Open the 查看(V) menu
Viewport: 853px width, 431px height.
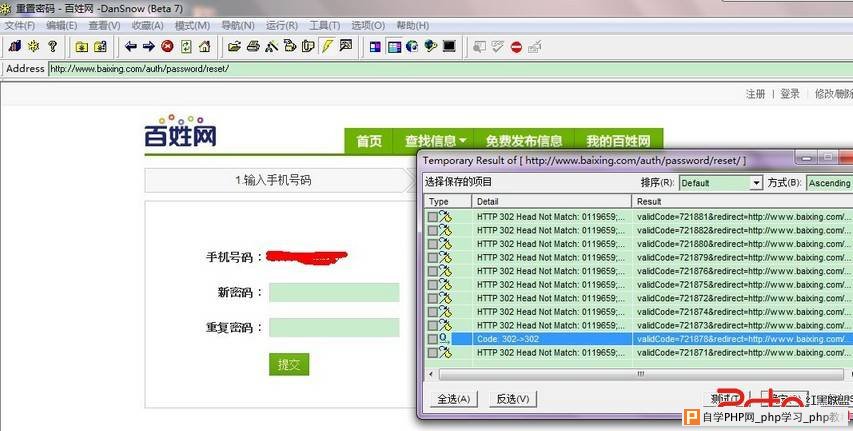pyautogui.click(x=104, y=26)
